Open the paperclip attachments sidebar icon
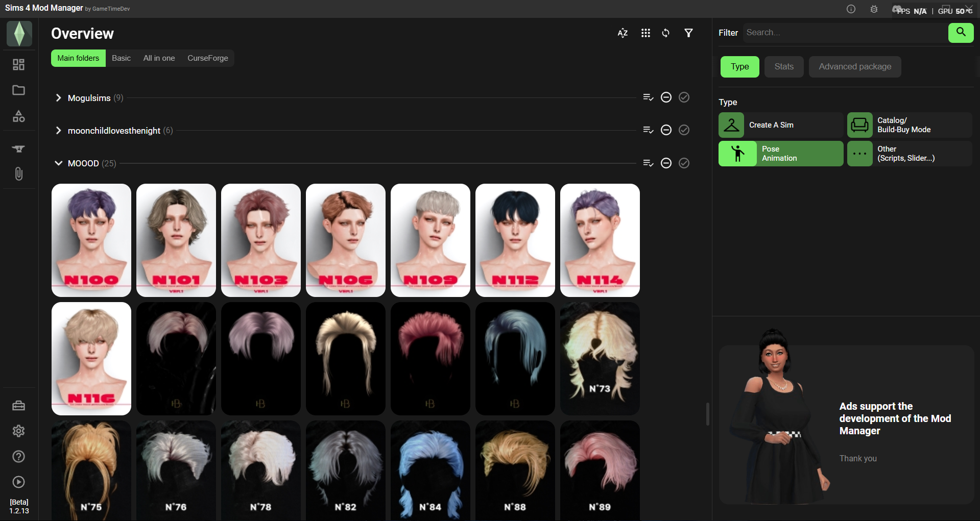Image resolution: width=980 pixels, height=521 pixels. coord(19,174)
